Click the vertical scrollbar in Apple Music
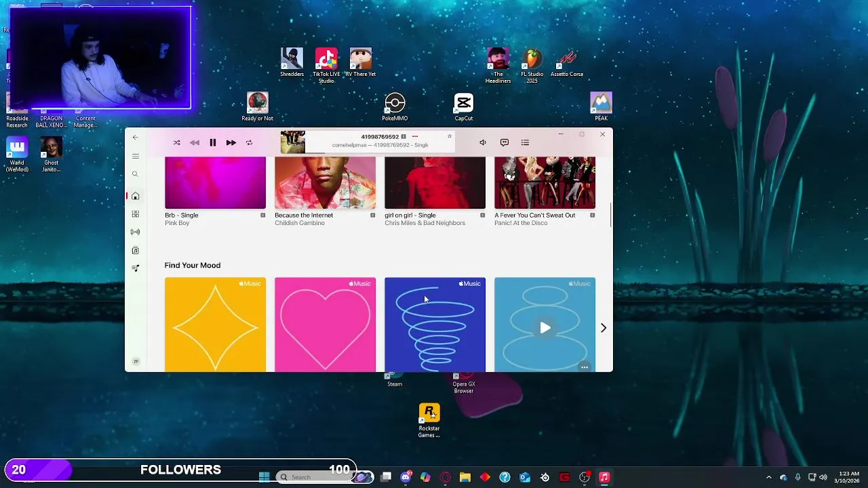 [x=610, y=216]
